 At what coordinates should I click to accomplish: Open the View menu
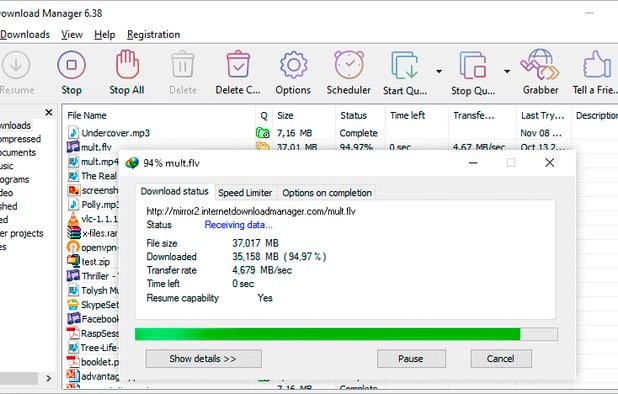[x=72, y=35]
